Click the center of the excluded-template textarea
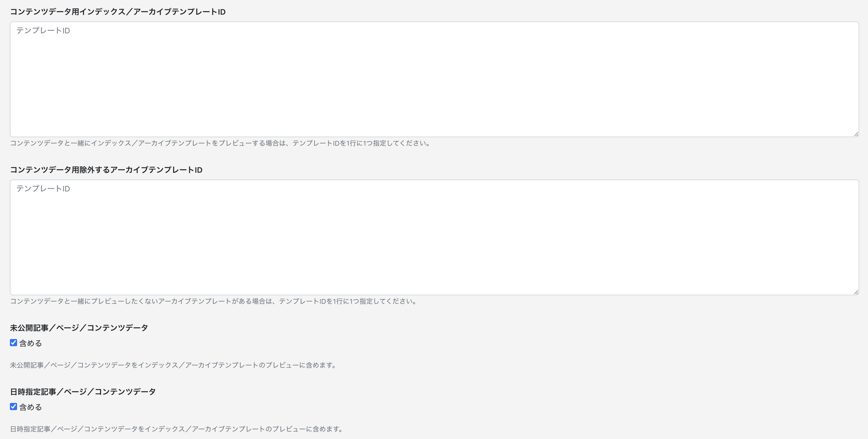This screenshot has width=868, height=439. [434, 237]
